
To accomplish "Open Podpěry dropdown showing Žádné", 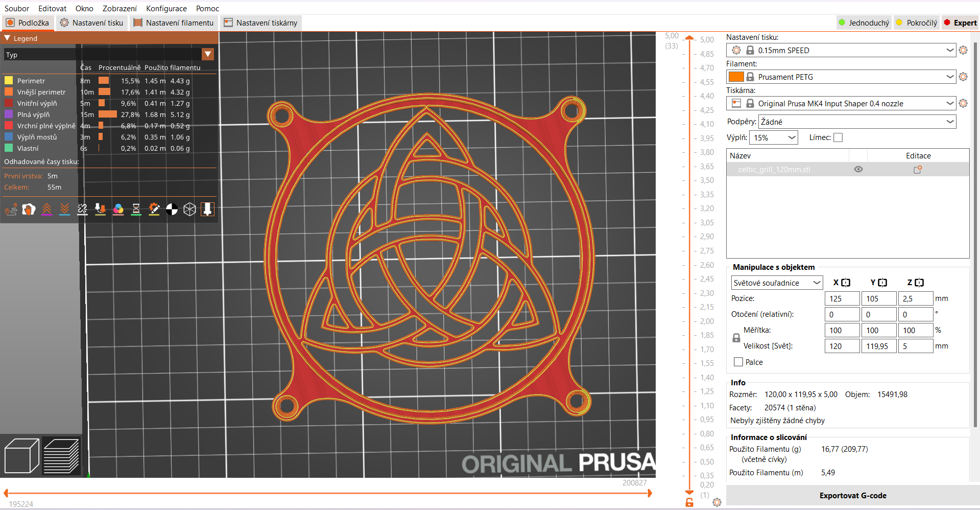I will 857,122.
